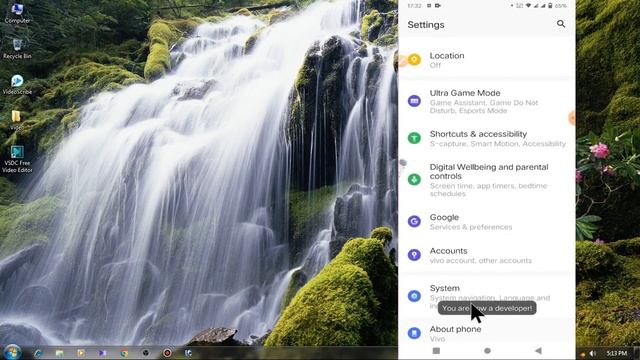The height and width of the screenshot is (360, 640).
Task: Click the phone Wi-Fi status icon
Action: (528, 6)
